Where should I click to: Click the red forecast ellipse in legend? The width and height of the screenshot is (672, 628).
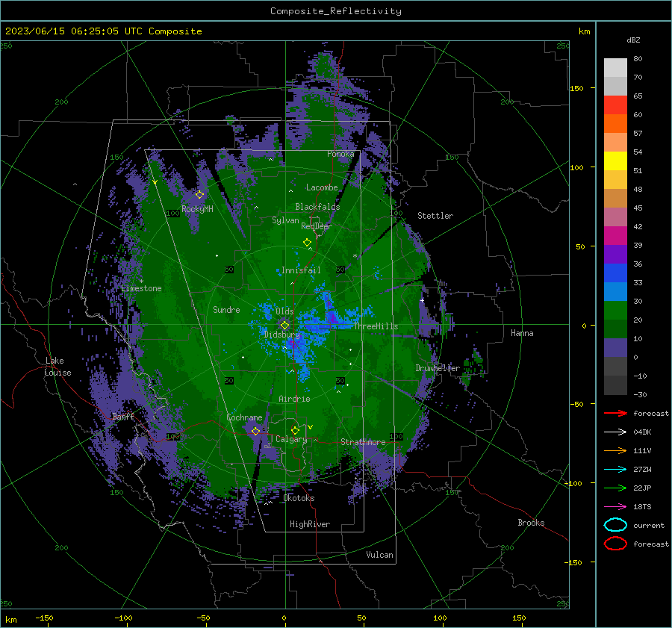pyautogui.click(x=615, y=544)
